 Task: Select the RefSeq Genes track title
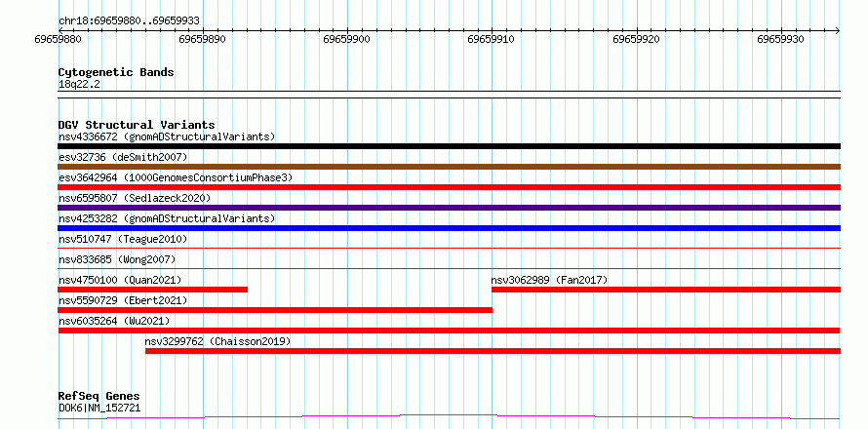tap(99, 397)
